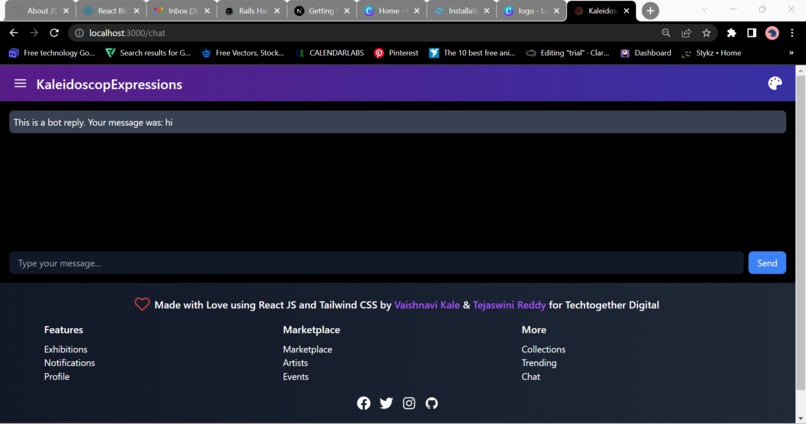Focus the Type your message input
Viewport: 806px width, 424px height.
(376, 263)
